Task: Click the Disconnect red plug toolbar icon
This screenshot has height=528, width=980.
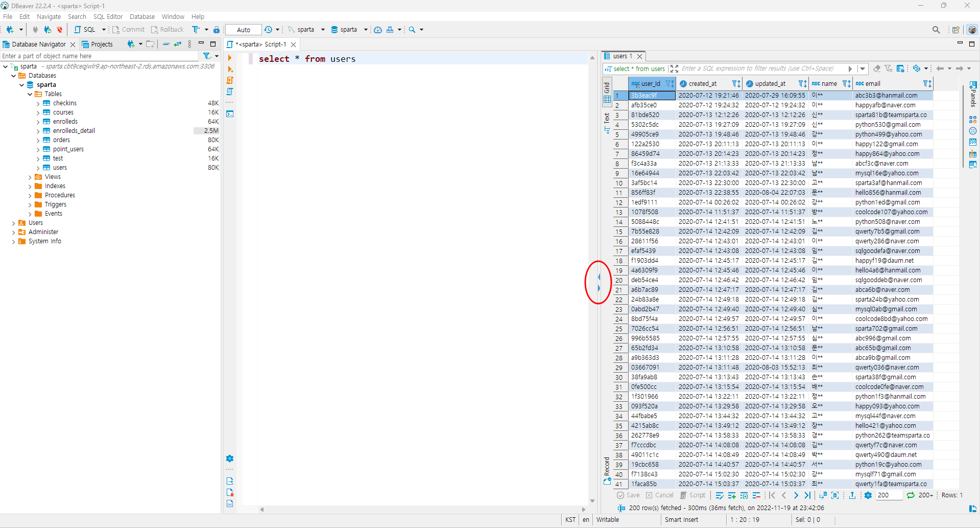Action: point(60,30)
